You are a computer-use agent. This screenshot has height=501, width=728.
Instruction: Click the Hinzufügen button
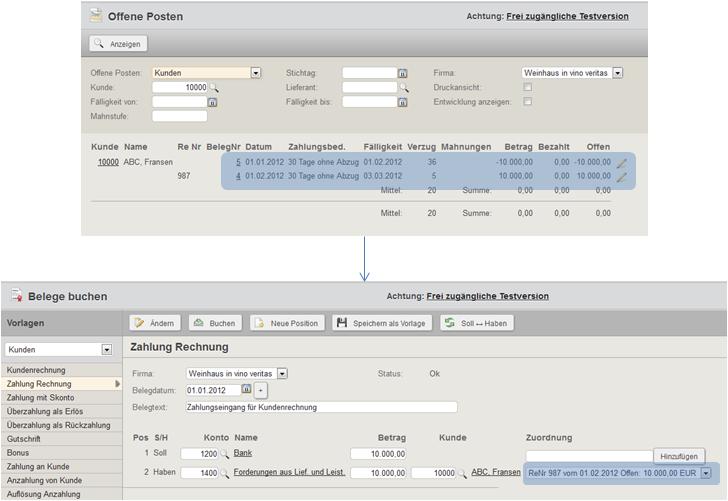(x=681, y=456)
